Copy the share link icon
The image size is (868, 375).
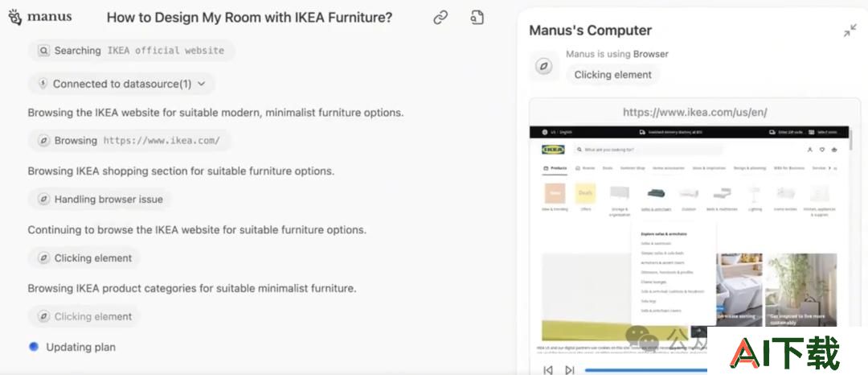(x=440, y=18)
